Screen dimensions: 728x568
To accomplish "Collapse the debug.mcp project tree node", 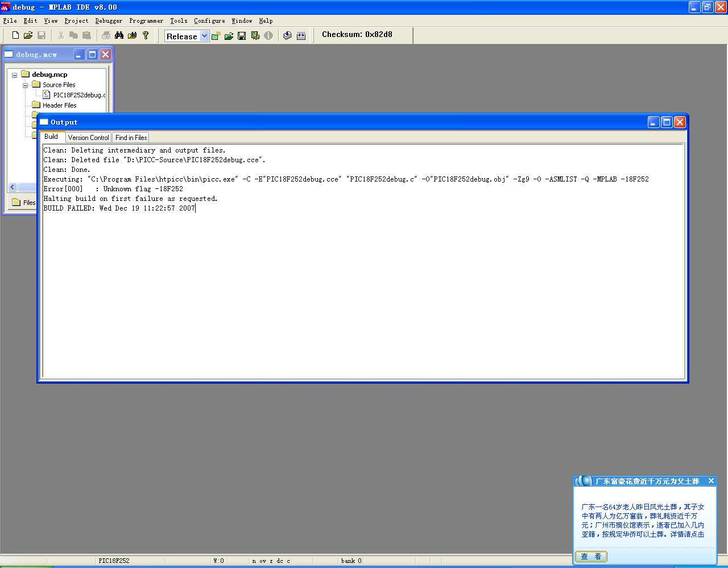I will 15,75.
